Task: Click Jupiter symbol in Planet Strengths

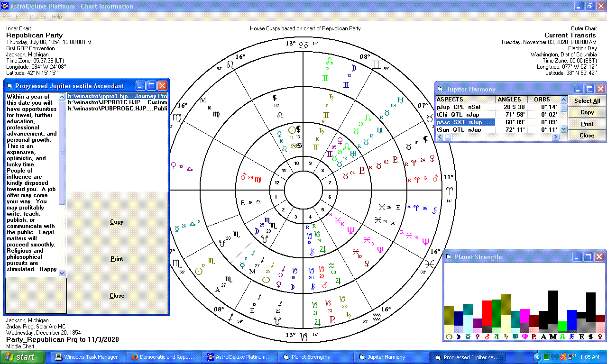Action: (x=497, y=337)
